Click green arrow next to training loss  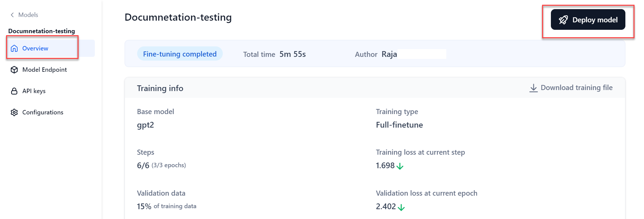pos(400,166)
